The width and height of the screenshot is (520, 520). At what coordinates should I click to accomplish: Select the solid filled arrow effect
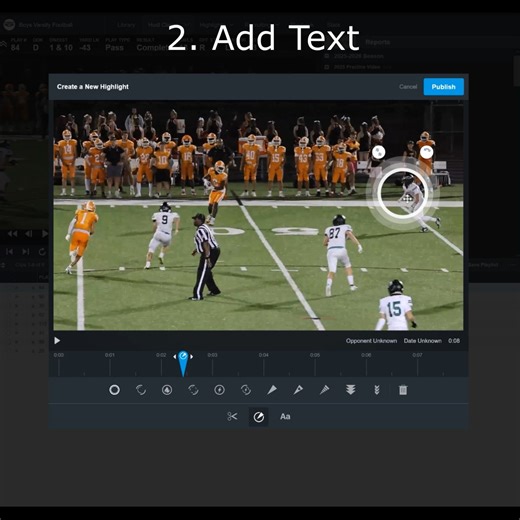coord(272,390)
